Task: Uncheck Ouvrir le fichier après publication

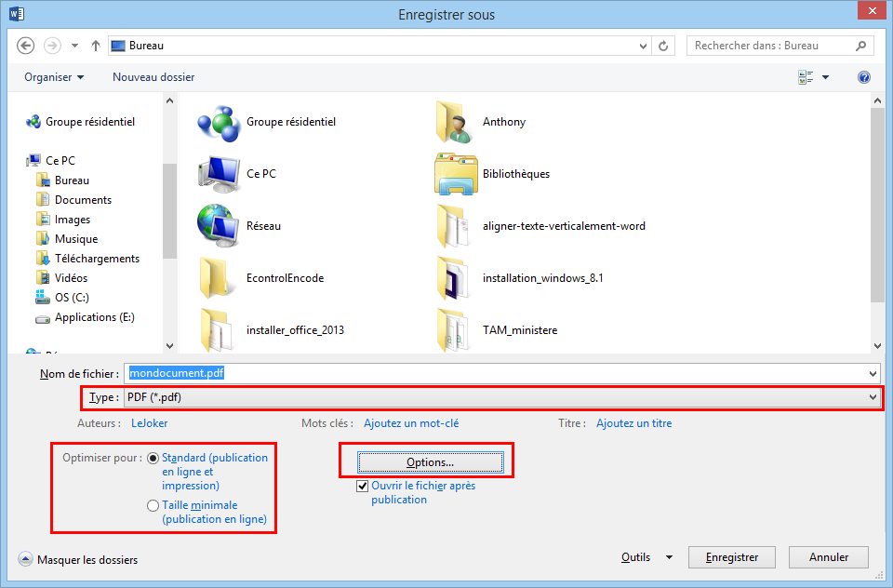Action: [x=362, y=485]
